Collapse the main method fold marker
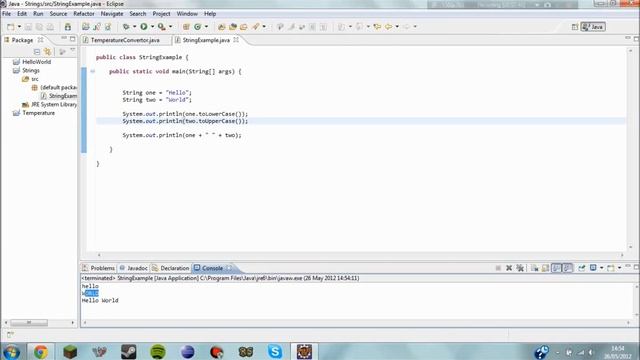 [x=93, y=71]
